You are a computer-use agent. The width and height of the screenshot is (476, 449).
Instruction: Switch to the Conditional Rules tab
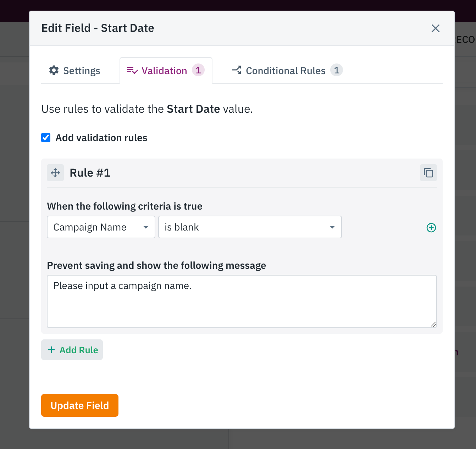[287, 71]
